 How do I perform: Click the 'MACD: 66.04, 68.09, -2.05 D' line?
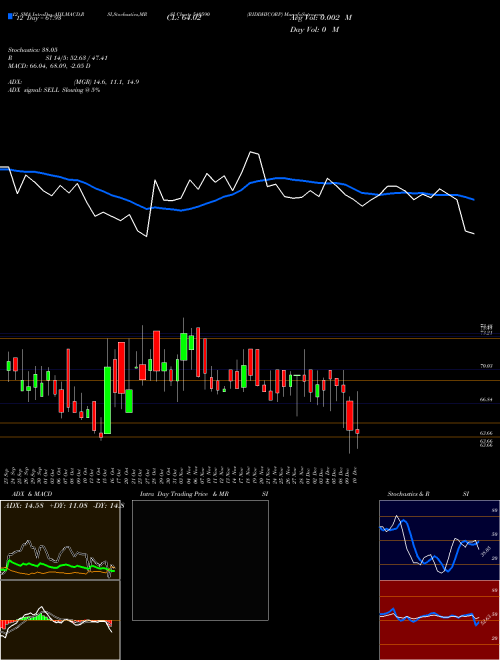pyautogui.click(x=49, y=66)
